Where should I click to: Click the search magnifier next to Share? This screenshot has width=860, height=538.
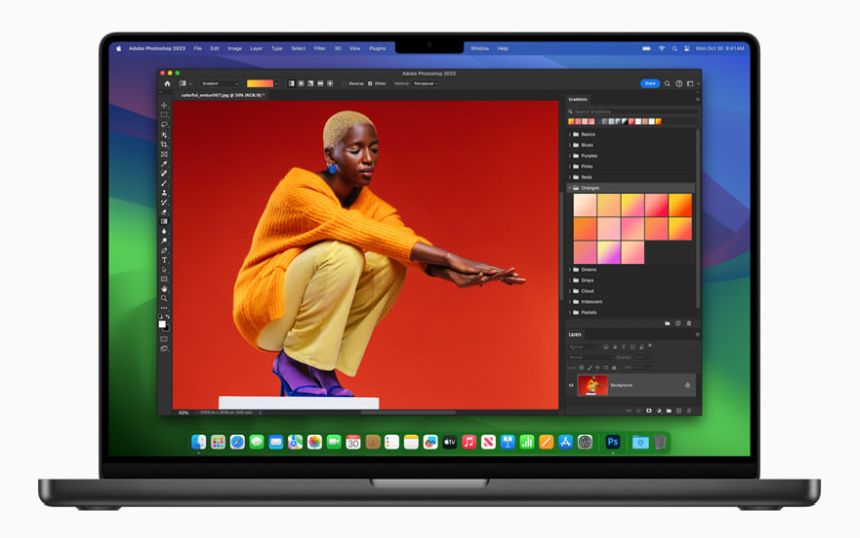pyautogui.click(x=668, y=84)
